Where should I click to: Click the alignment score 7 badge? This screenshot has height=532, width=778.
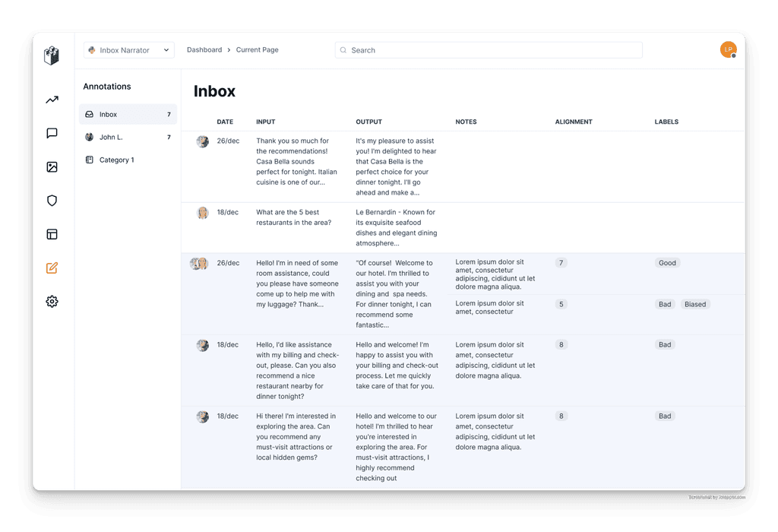(x=561, y=263)
